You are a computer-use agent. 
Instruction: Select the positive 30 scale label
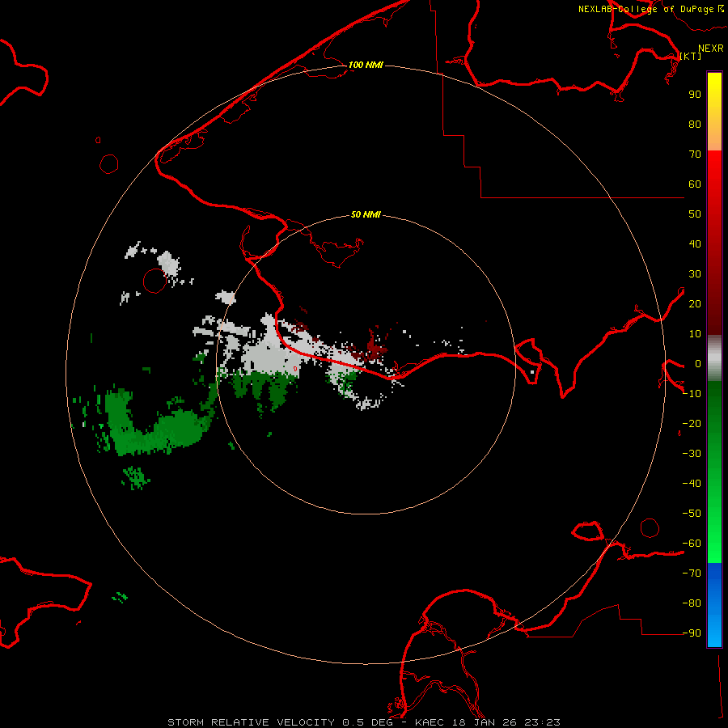click(x=695, y=274)
